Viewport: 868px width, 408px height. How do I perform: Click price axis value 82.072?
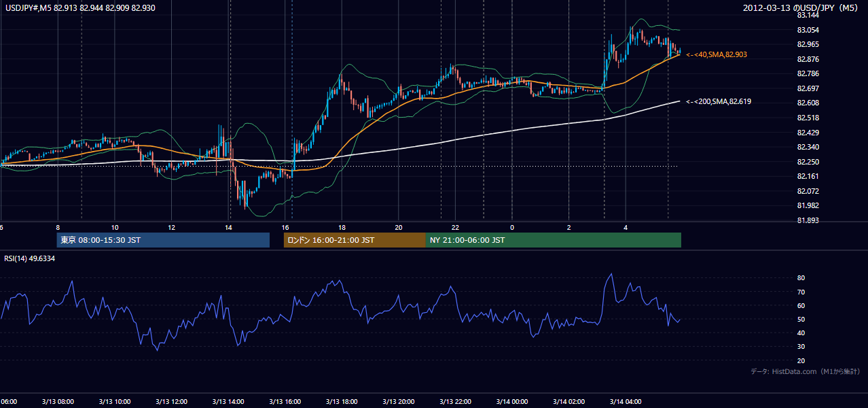808,191
